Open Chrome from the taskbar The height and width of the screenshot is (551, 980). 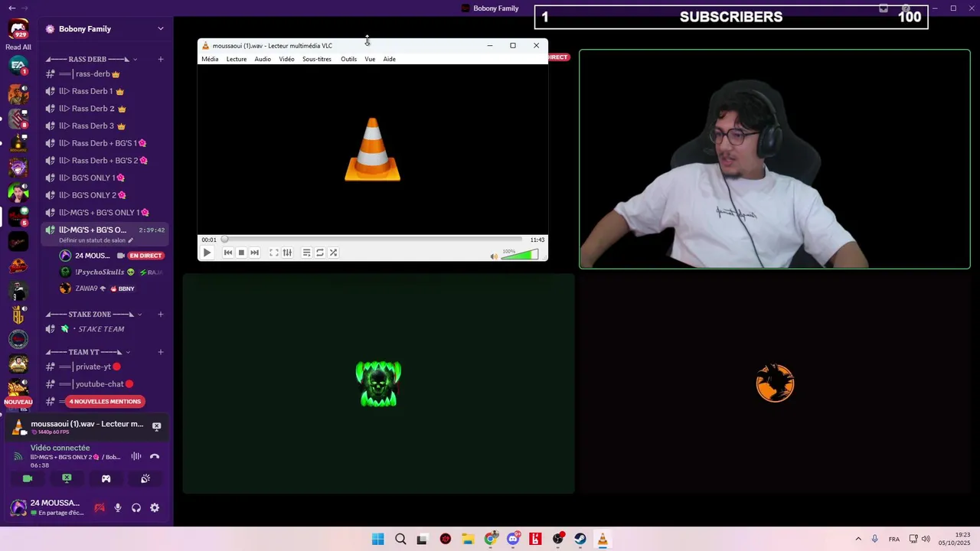(x=491, y=540)
